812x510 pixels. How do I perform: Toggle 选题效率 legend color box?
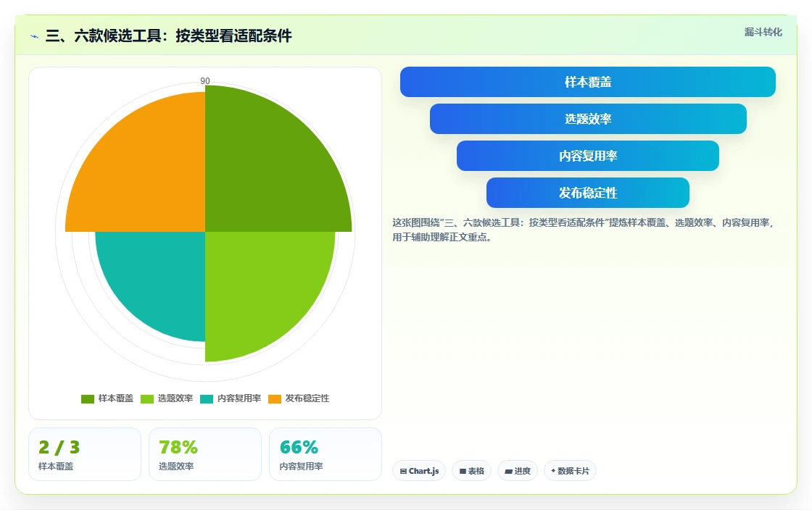point(147,398)
